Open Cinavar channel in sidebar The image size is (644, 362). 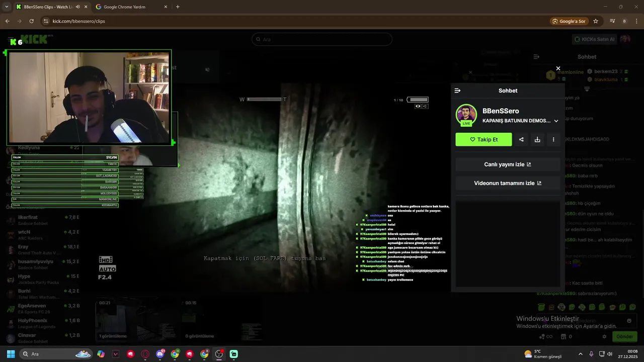(42, 338)
